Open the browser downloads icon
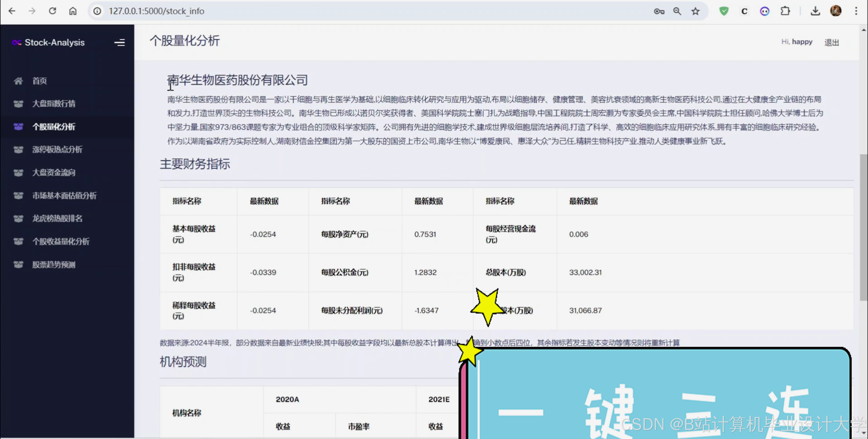The image size is (868, 439). click(x=815, y=11)
